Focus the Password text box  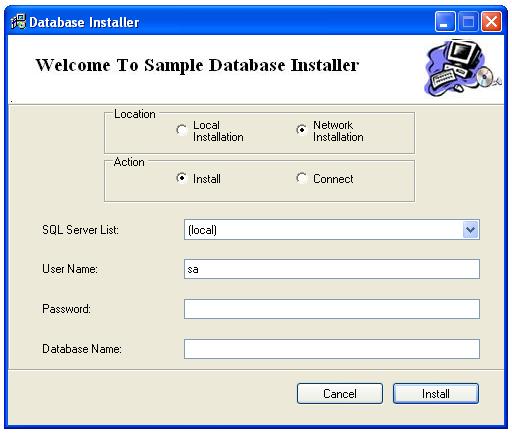coord(332,309)
